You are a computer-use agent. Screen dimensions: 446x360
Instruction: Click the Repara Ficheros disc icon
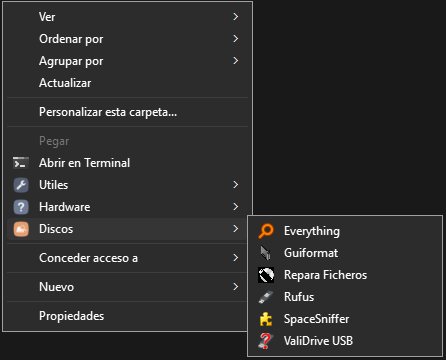[266, 275]
